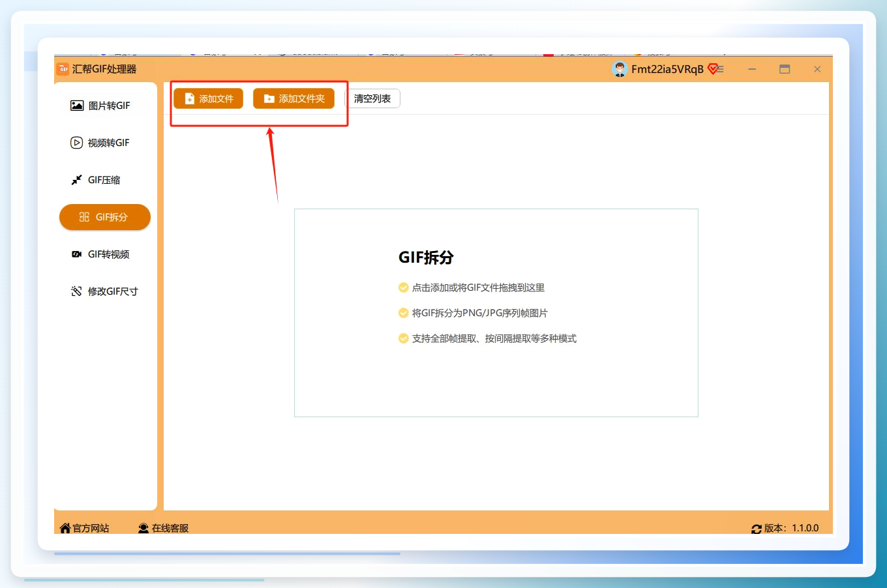Check for updates via 版本 refresh icon
The image size is (887, 588).
coord(757,529)
